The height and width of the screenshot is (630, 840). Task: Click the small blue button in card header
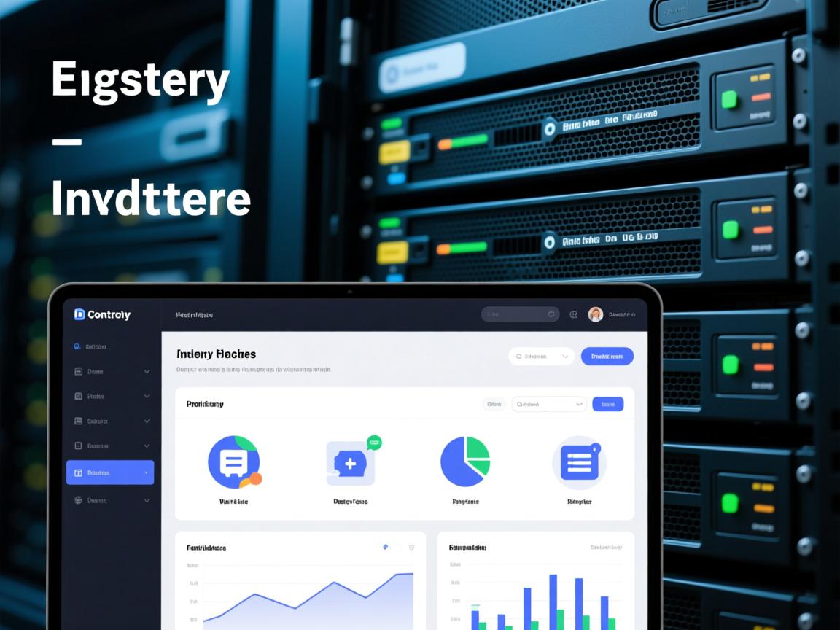click(607, 404)
